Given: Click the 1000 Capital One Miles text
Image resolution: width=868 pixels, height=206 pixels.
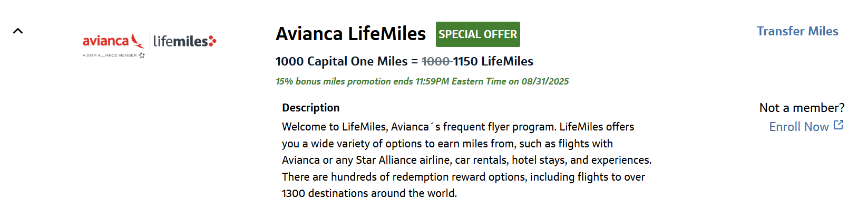Looking at the screenshot, I should pyautogui.click(x=342, y=61).
